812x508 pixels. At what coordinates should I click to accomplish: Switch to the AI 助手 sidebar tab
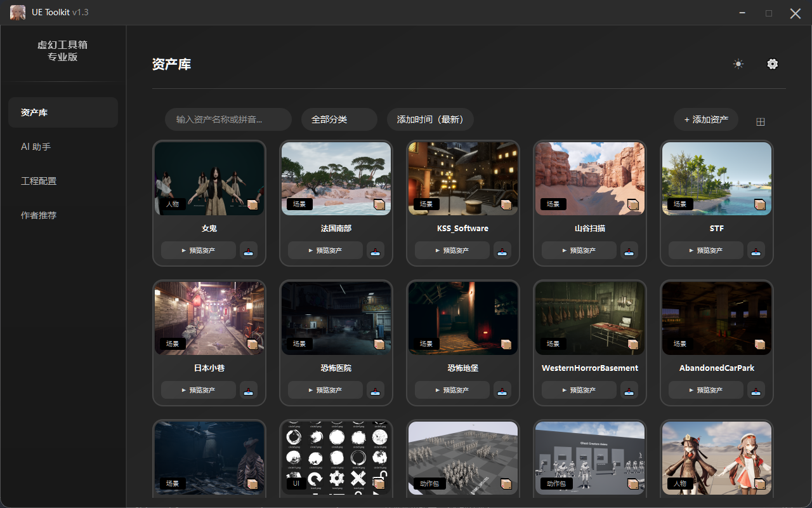pyautogui.click(x=36, y=147)
